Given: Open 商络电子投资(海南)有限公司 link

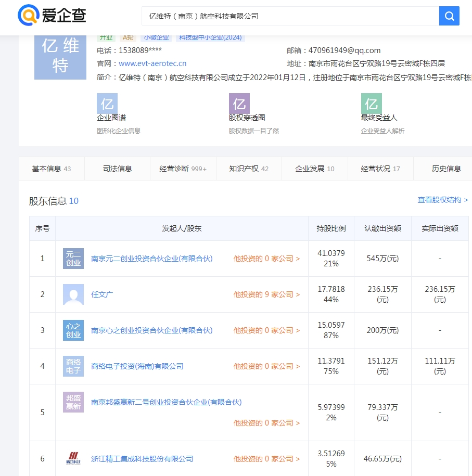Looking at the screenshot, I should tap(137, 366).
